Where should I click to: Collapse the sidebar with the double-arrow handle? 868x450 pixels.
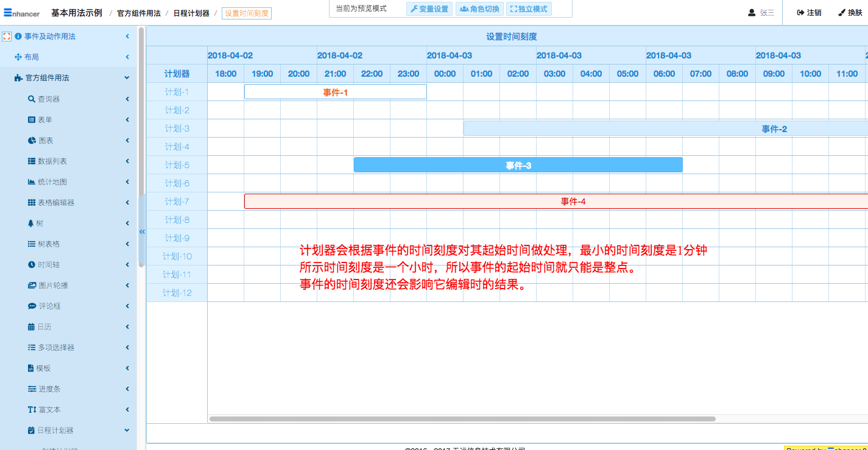tap(142, 231)
